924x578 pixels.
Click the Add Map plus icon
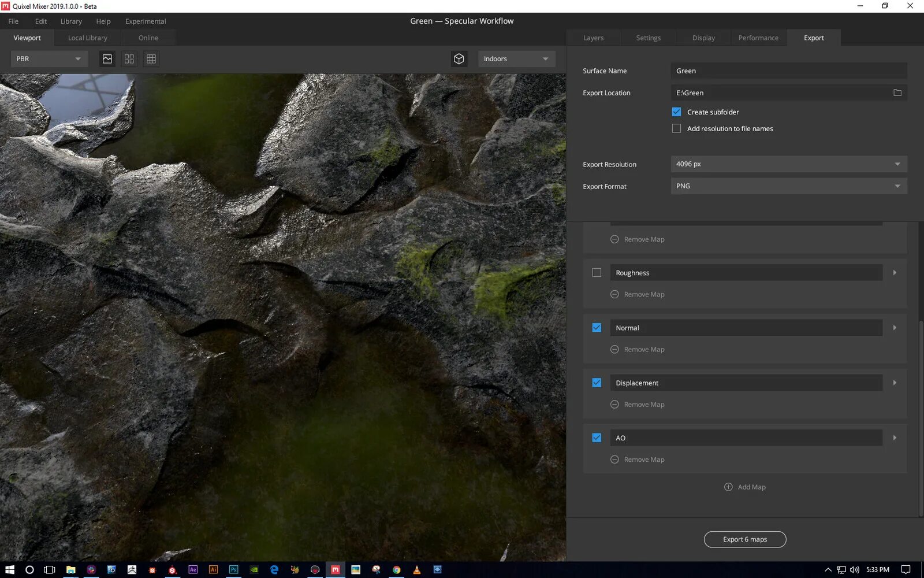(728, 487)
